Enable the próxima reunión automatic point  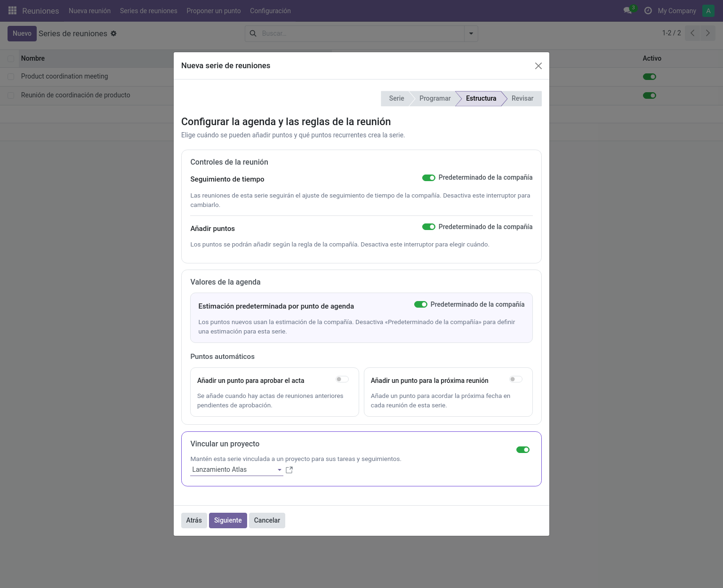pyautogui.click(x=516, y=379)
